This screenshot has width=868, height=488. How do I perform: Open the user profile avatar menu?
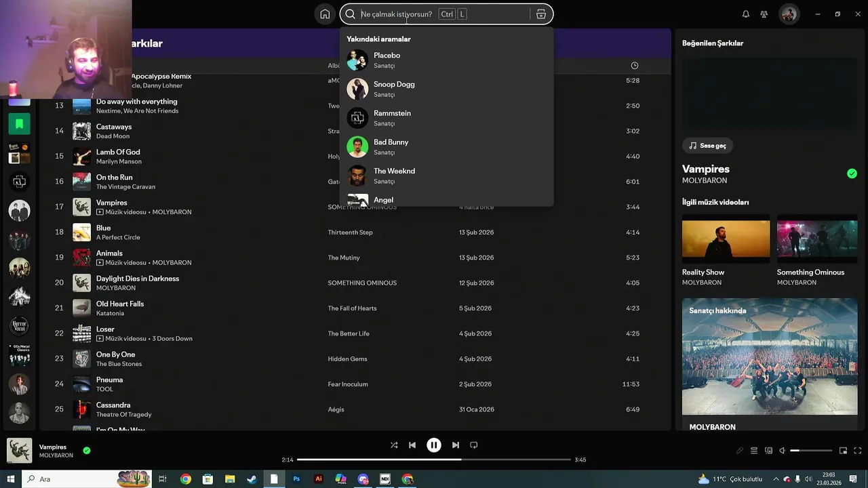tap(789, 14)
